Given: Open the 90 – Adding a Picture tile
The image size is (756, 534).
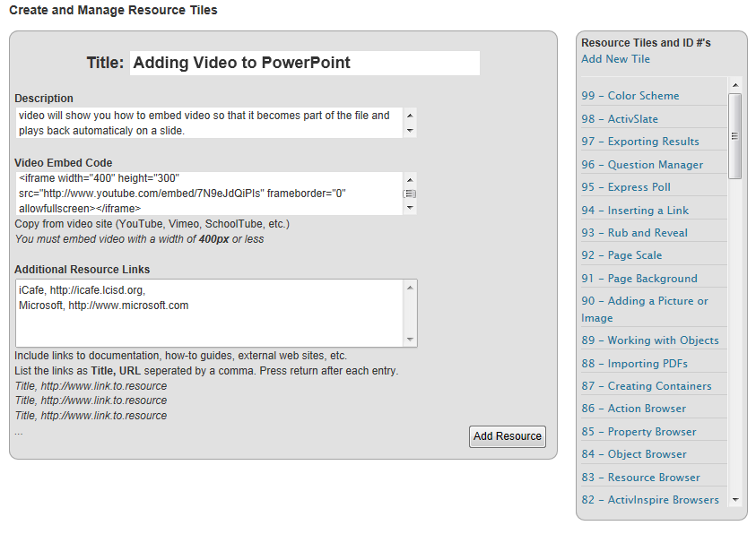Looking at the screenshot, I should (645, 309).
